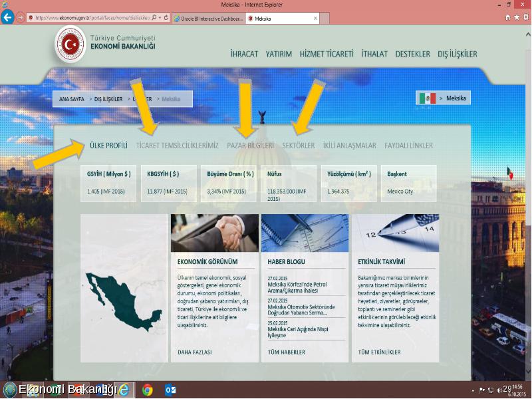Click the HABER BLOGU heading

pos(287,262)
